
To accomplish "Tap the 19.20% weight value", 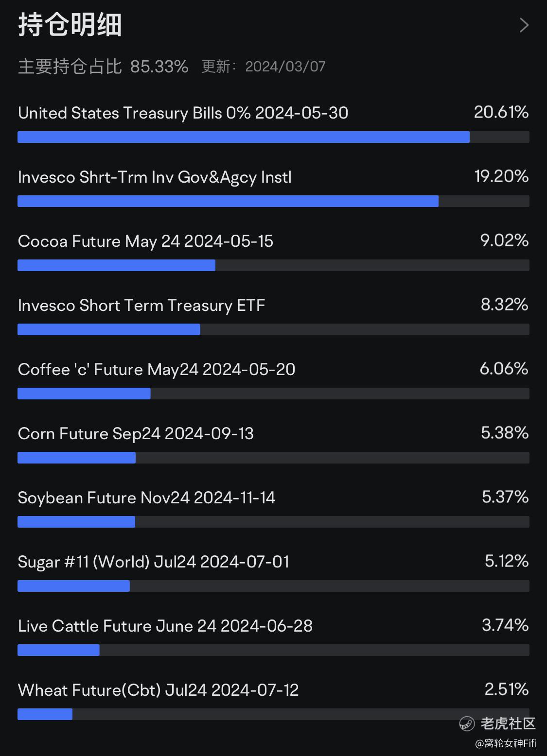I will (501, 176).
